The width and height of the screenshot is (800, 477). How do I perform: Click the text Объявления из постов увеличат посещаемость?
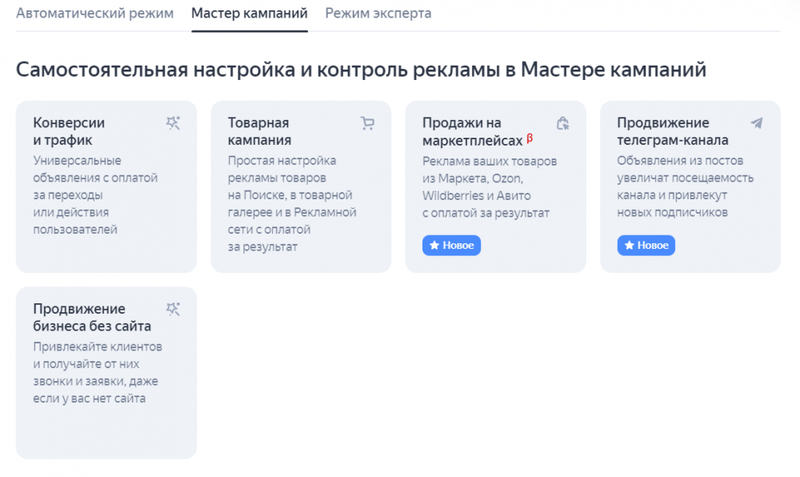coord(685,186)
